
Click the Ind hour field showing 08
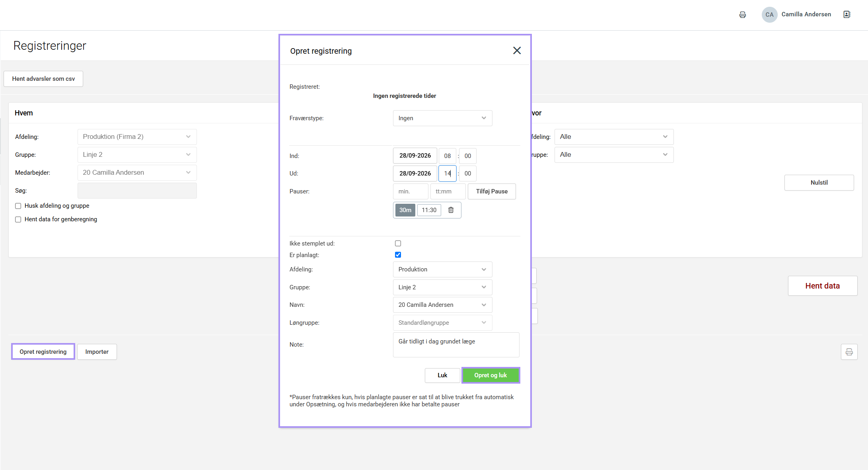click(x=447, y=156)
